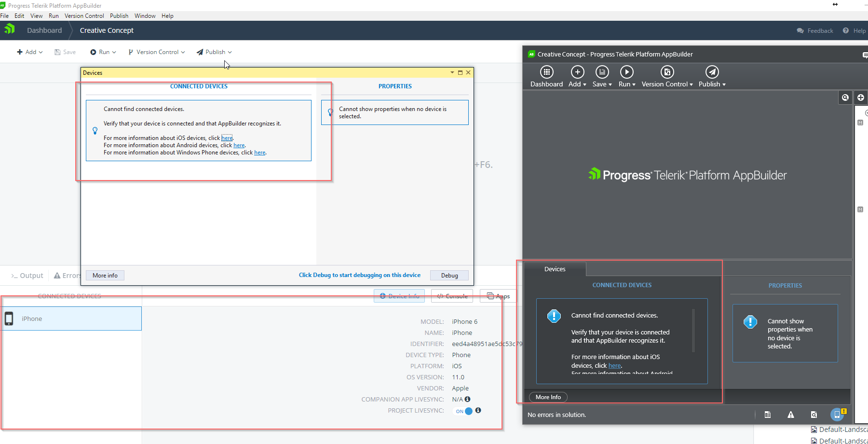Open the Android devices 'here' link
Viewport: 868px width, 444px height.
coord(239,145)
